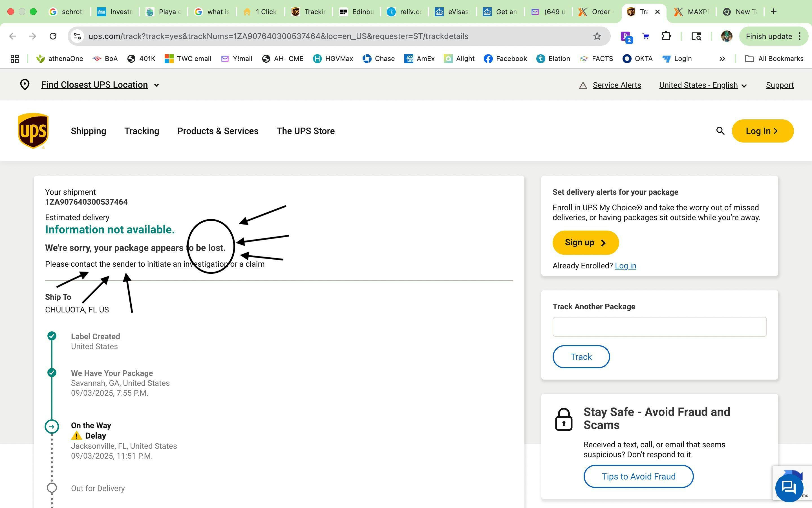
Task: Click the Track button
Action: (x=581, y=357)
